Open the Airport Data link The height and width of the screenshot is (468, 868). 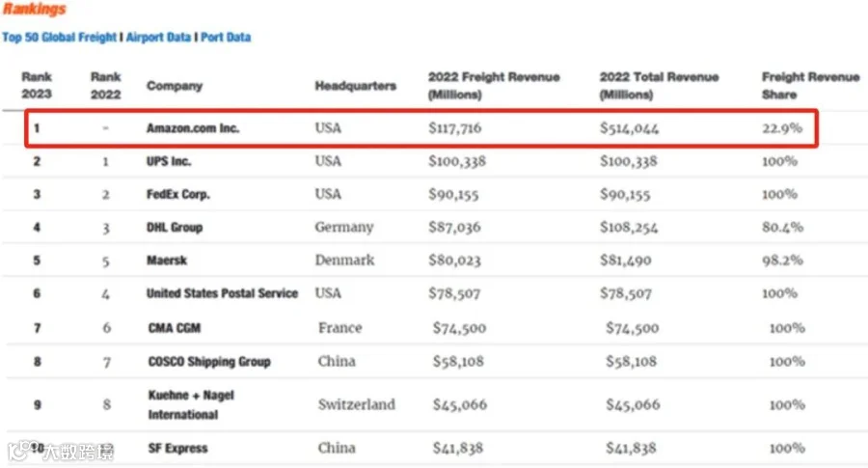click(x=158, y=37)
